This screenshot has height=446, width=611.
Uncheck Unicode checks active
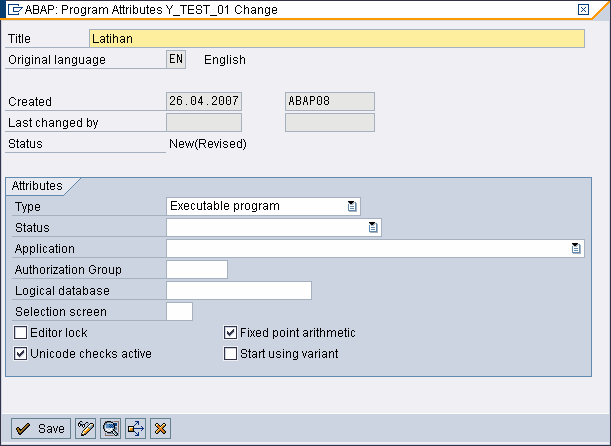20,354
